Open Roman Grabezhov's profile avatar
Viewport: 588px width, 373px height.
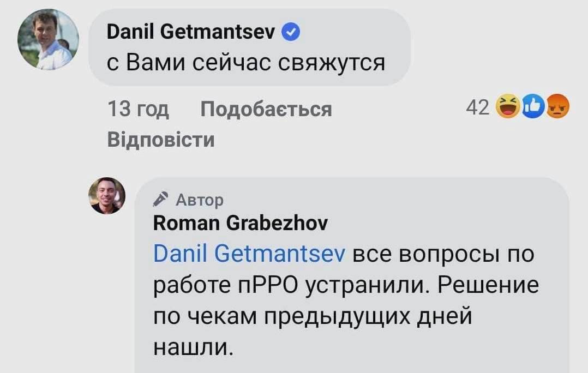click(107, 195)
